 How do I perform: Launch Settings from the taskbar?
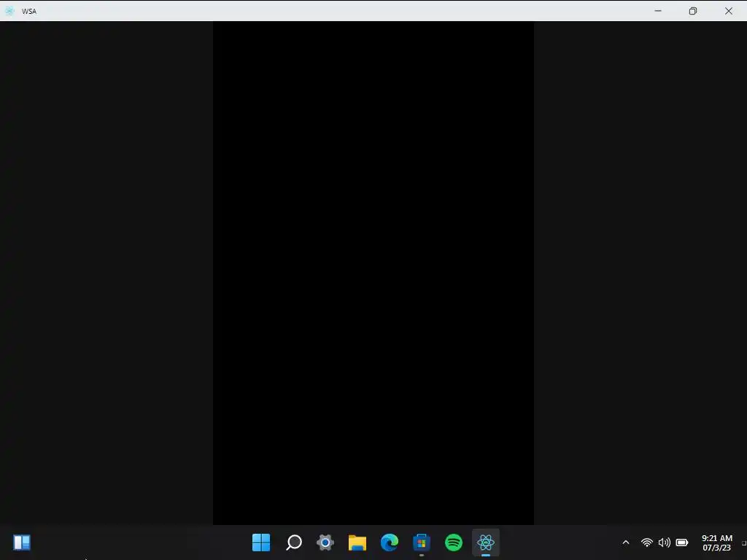click(325, 542)
